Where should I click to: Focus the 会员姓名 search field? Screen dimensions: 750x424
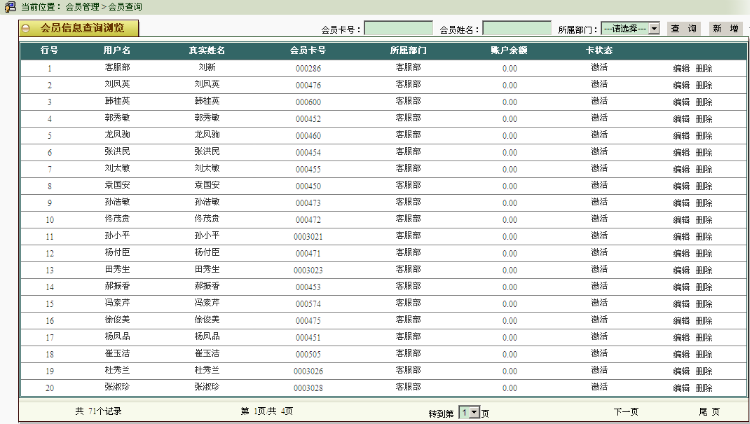coord(517,28)
